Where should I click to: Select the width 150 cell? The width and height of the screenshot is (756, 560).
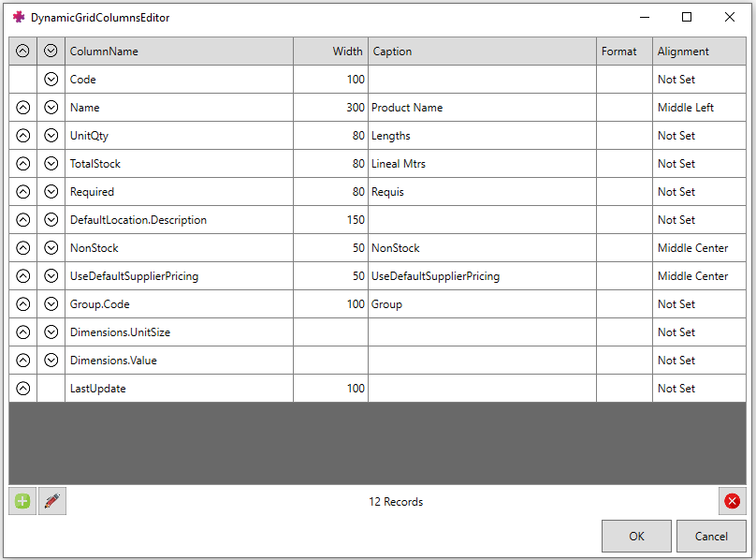pyautogui.click(x=331, y=220)
